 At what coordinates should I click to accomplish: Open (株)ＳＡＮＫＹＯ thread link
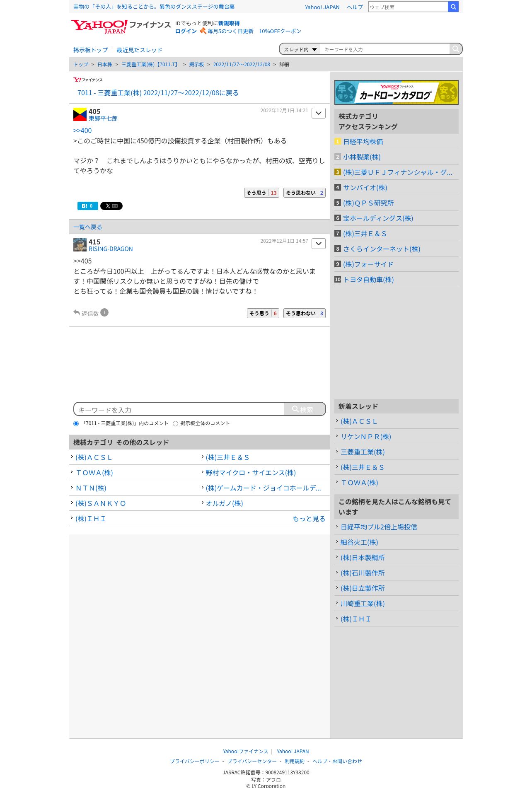coord(100,503)
